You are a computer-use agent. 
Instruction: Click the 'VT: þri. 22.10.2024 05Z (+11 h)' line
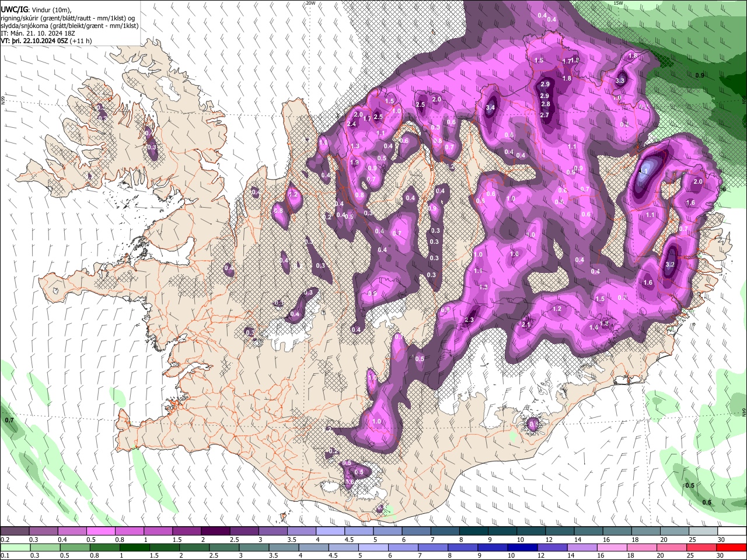click(46, 41)
